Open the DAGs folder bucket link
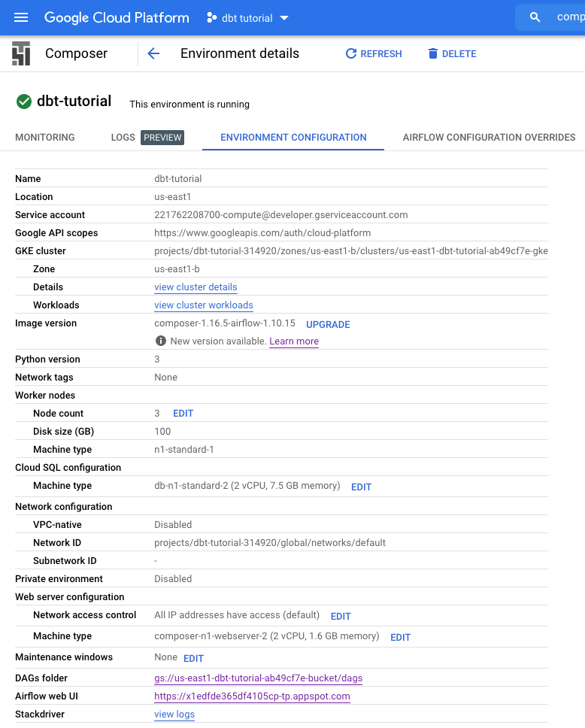 [258, 678]
